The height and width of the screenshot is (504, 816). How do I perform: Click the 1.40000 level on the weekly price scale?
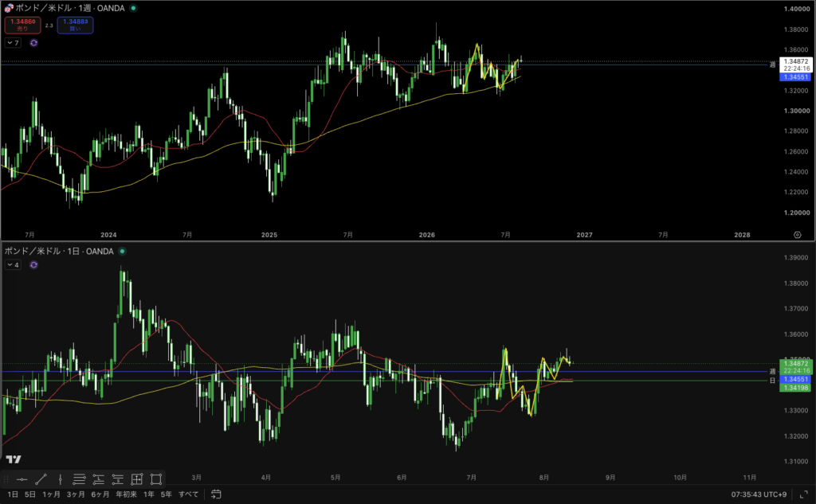click(796, 9)
